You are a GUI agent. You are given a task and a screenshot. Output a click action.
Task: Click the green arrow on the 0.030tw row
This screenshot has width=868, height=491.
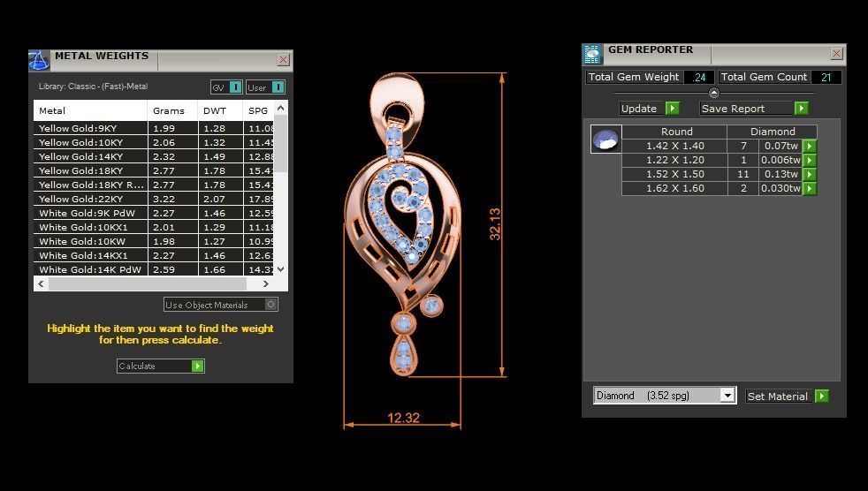tap(810, 189)
